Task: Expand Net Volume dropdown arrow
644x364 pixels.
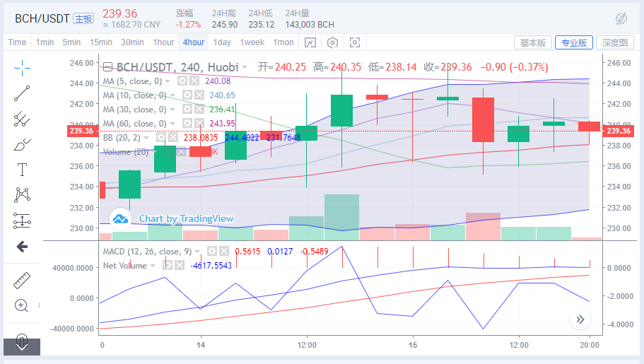Action: 153,266
